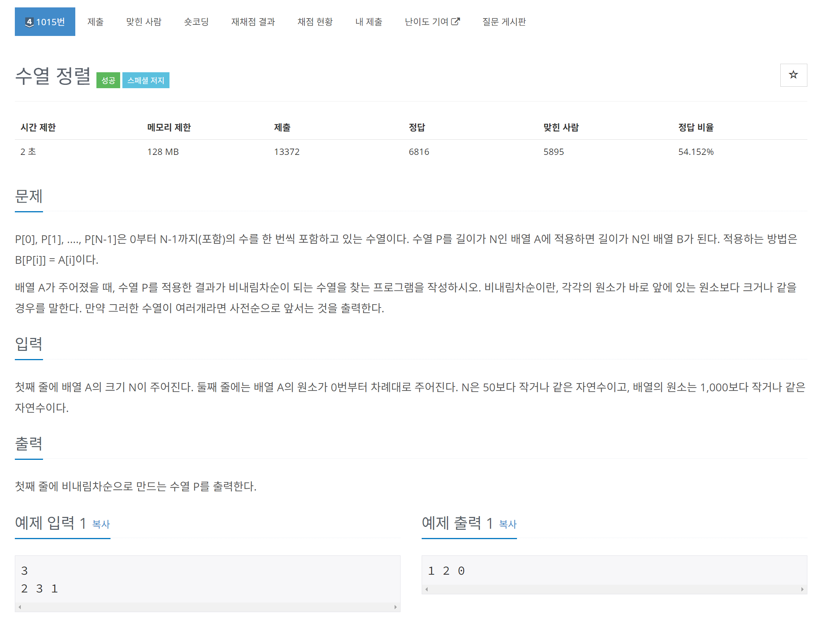Copy example output 1 via 복사 link
The height and width of the screenshot is (621, 840).
click(x=507, y=524)
